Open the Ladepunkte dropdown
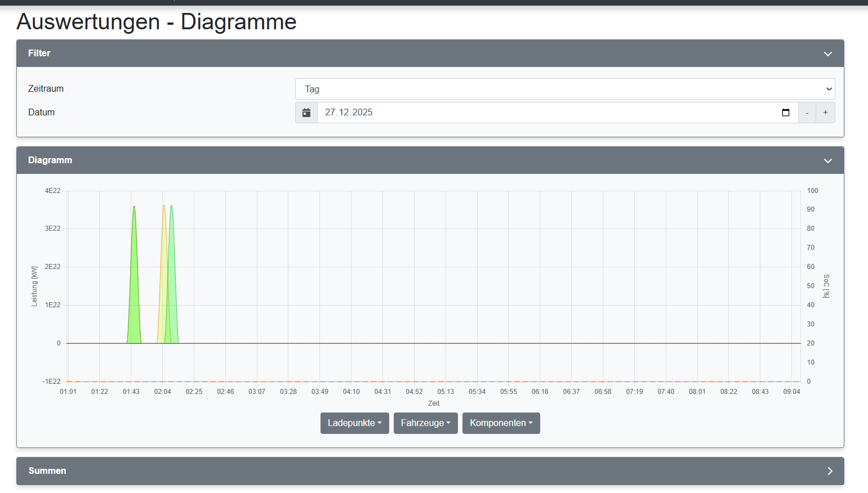This screenshot has width=868, height=493. tap(354, 423)
